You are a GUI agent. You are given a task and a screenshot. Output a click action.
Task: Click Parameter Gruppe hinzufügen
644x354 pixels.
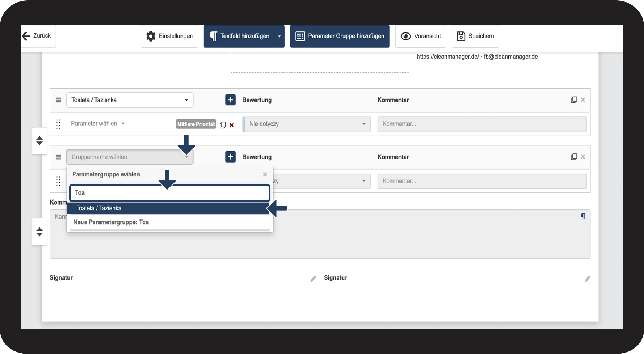point(340,36)
